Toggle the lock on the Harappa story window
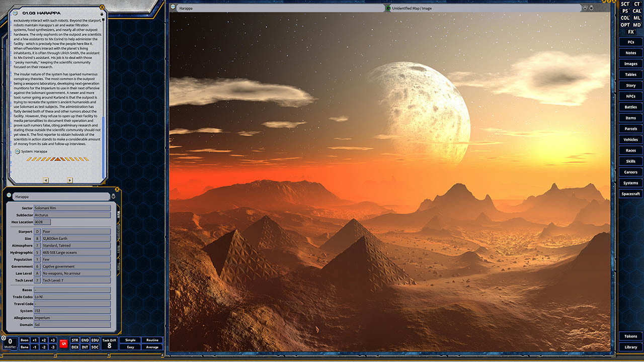 (103, 14)
